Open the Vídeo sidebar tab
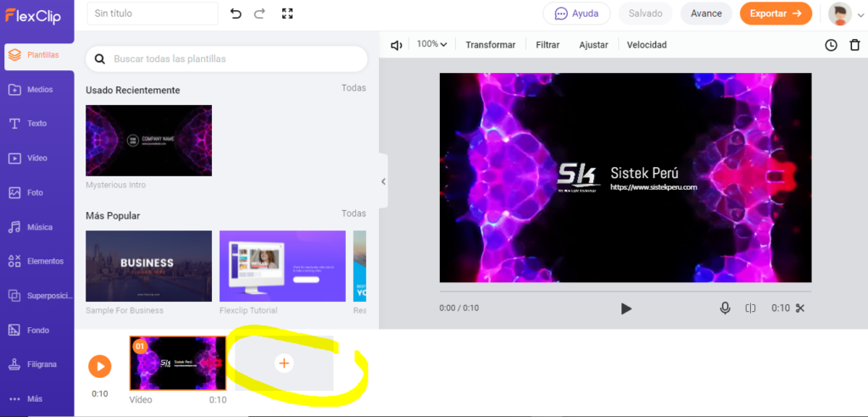The image size is (868, 417). pos(37,158)
